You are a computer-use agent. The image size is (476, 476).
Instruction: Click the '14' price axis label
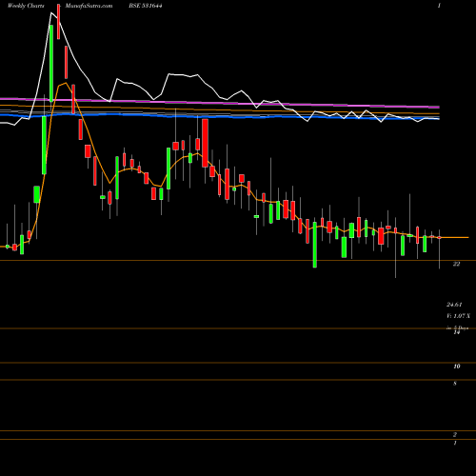(x=457, y=332)
